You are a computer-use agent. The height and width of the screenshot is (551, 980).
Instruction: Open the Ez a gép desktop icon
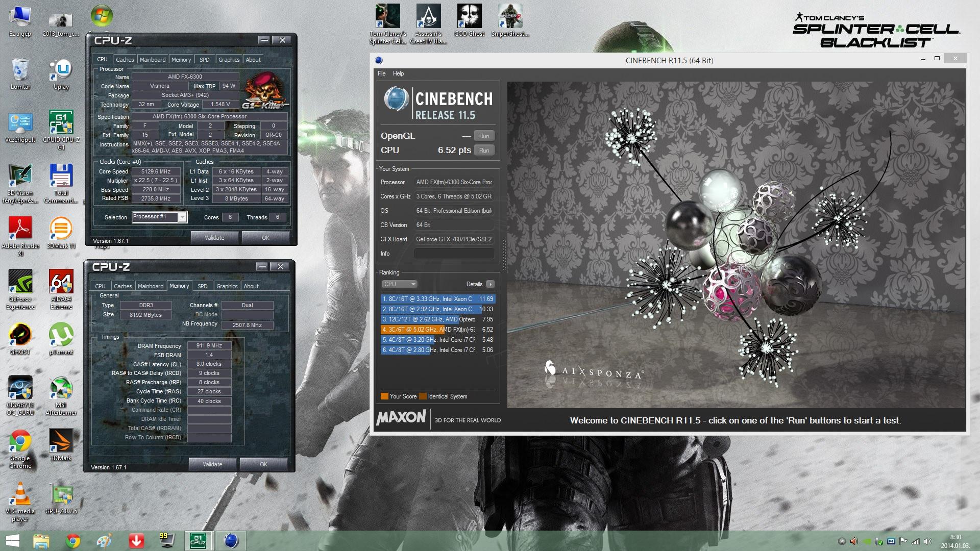[x=20, y=21]
